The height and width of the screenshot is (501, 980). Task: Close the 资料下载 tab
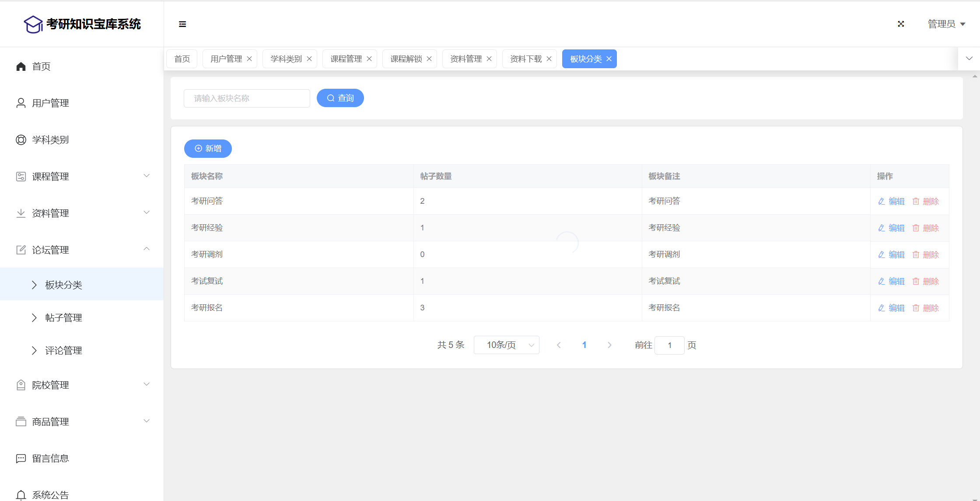pos(549,59)
